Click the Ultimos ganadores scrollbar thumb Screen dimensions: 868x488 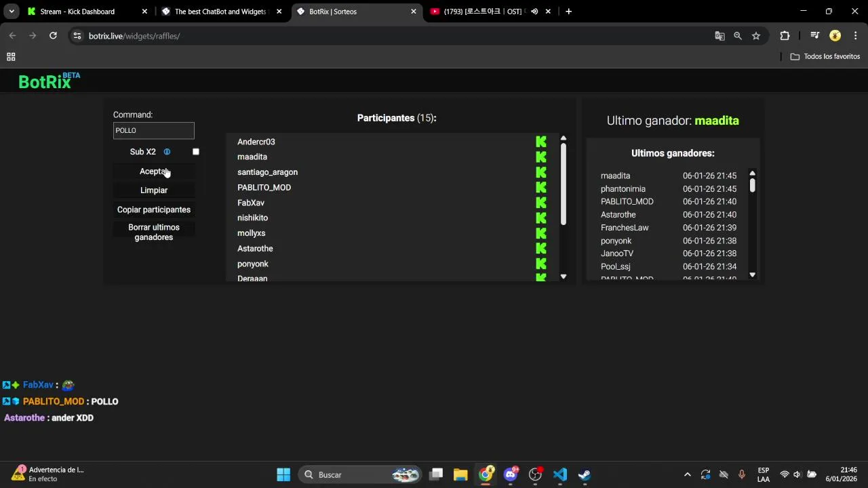752,185
